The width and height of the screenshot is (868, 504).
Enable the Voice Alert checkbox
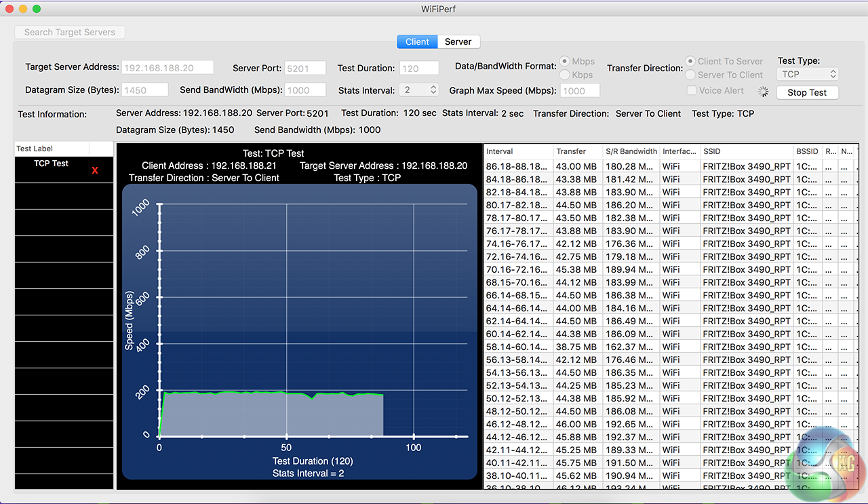tap(691, 91)
